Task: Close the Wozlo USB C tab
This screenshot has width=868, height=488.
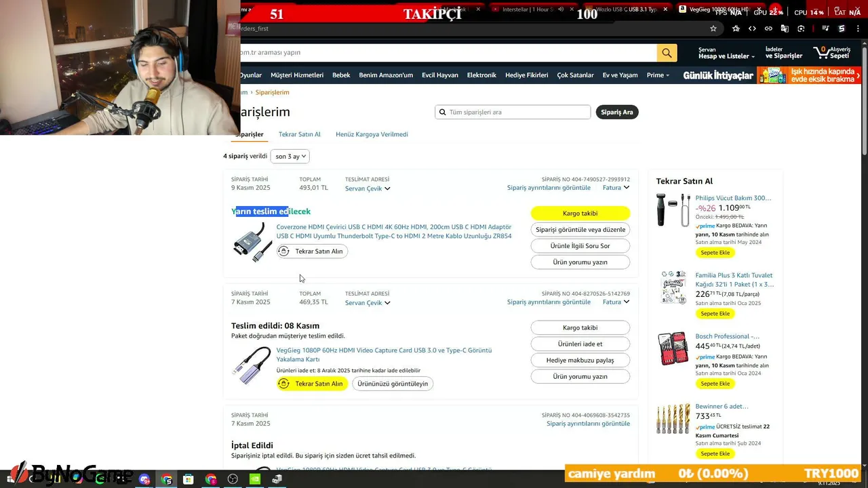Action: 666,9
